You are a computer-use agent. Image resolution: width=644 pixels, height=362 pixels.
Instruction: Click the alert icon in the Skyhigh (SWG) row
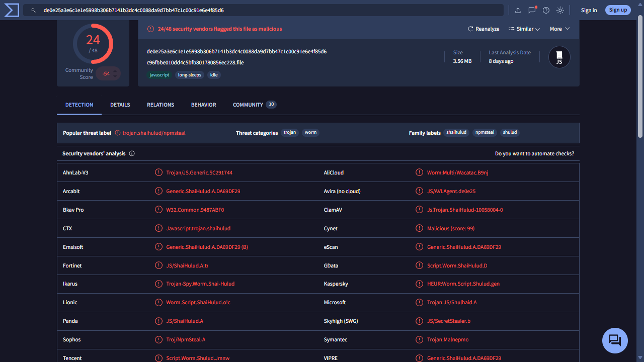pos(419,321)
